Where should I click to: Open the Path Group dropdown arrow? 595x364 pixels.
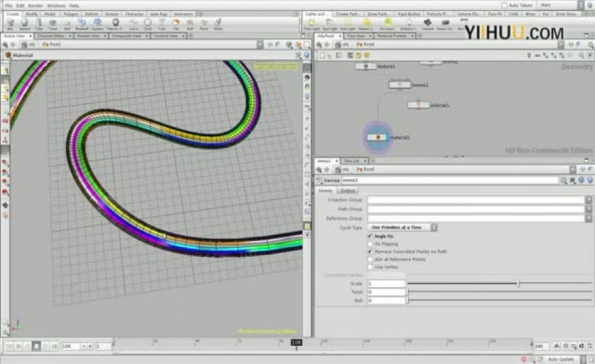coord(588,209)
